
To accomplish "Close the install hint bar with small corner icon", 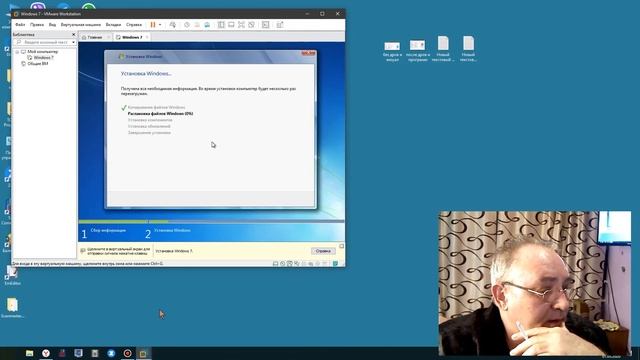I will [x=342, y=246].
